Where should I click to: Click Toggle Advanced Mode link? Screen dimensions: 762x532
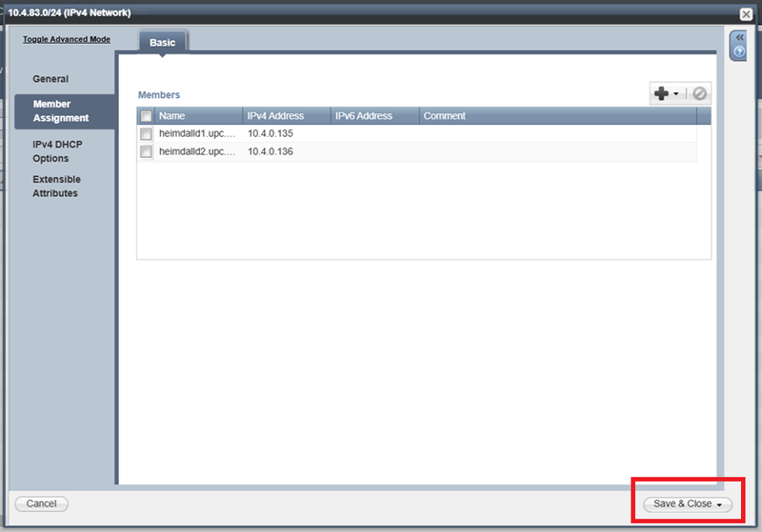tap(67, 39)
